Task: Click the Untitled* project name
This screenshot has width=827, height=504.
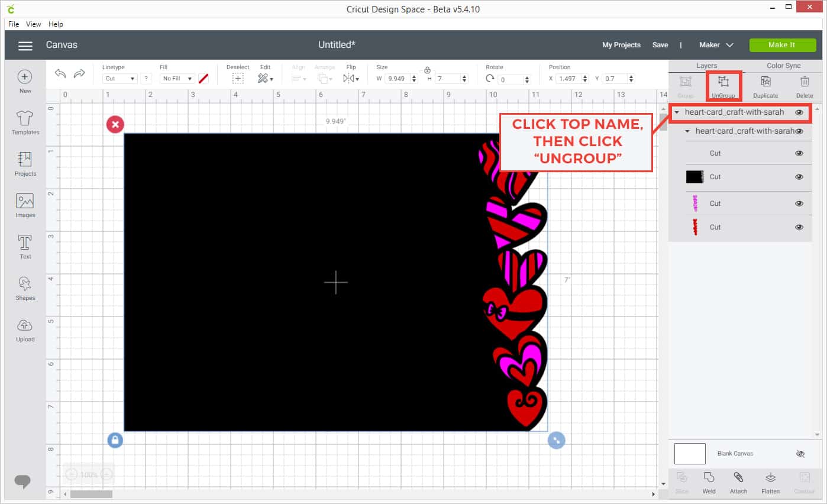Action: pos(337,45)
